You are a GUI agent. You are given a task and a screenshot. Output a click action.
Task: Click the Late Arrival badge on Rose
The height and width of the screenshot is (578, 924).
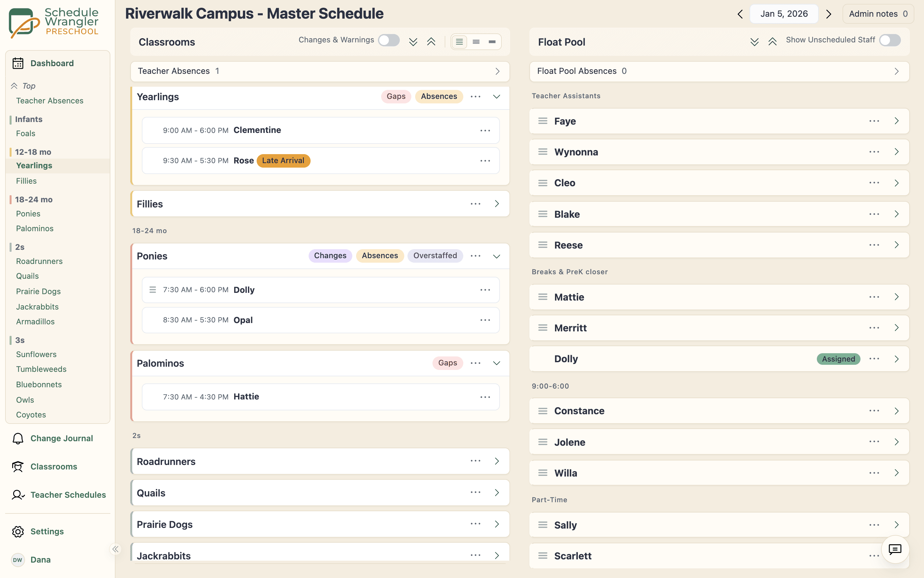(x=283, y=161)
